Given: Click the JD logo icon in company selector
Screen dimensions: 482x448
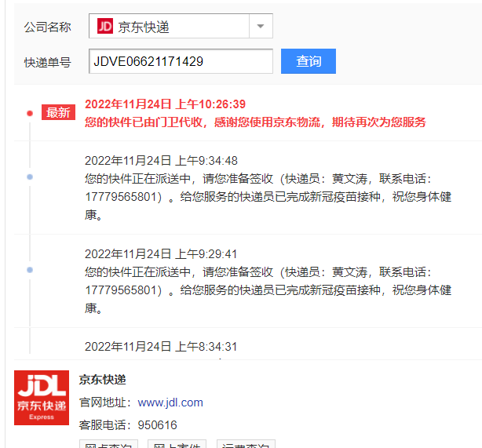Looking at the screenshot, I should point(105,26).
